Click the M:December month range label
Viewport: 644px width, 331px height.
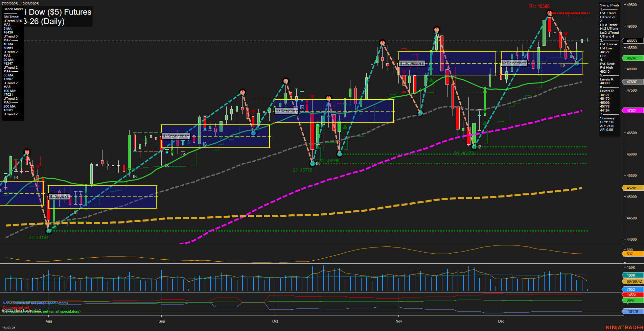point(514,63)
